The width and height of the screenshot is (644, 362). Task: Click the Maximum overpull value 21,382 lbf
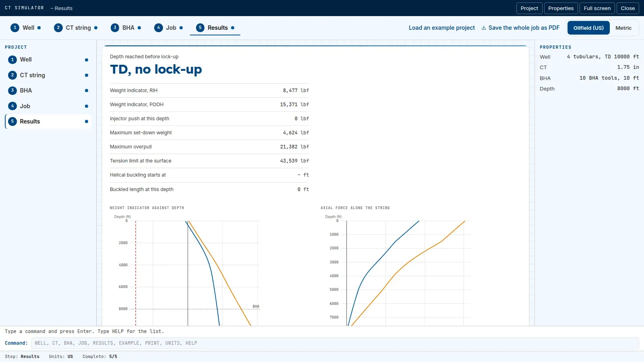point(295,147)
